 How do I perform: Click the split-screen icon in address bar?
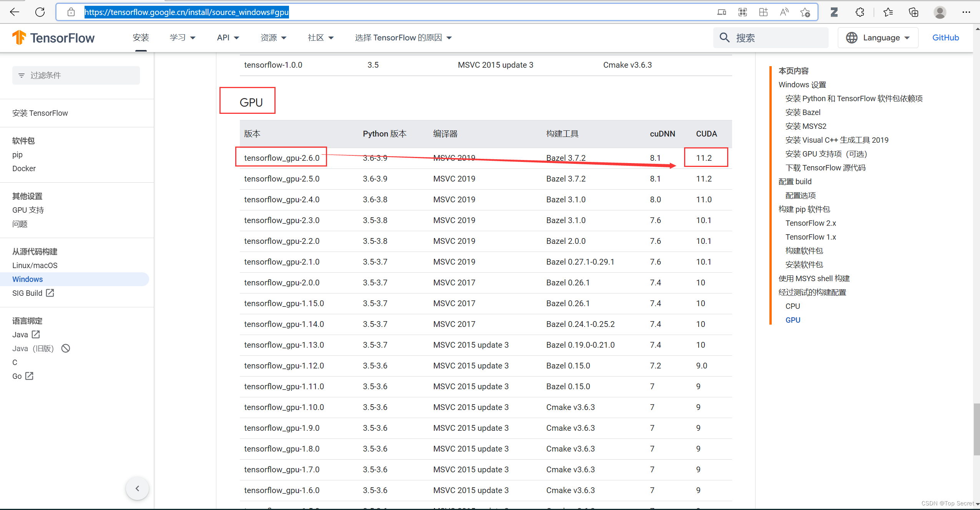pyautogui.click(x=763, y=12)
